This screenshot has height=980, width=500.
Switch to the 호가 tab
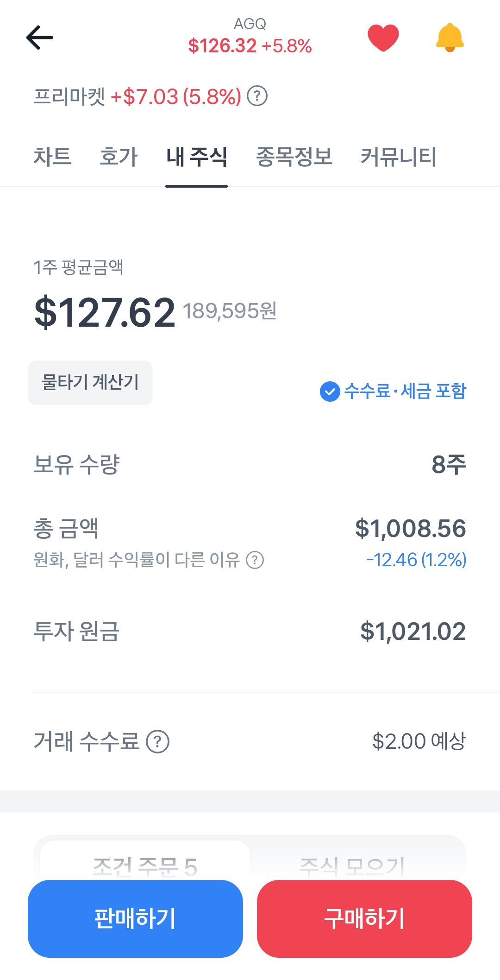(x=119, y=157)
